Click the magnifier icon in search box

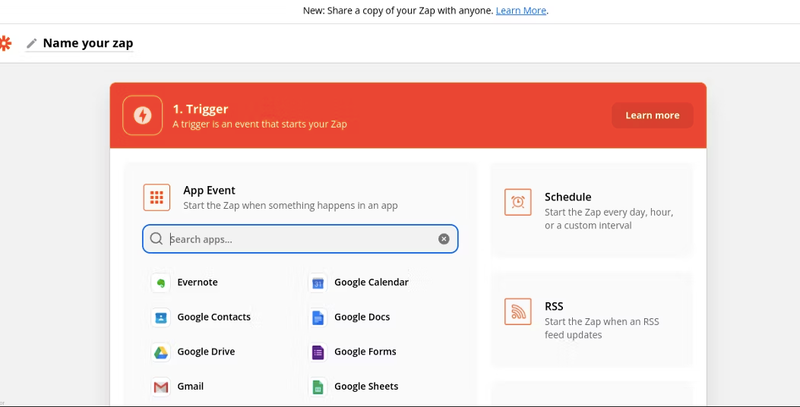(156, 239)
